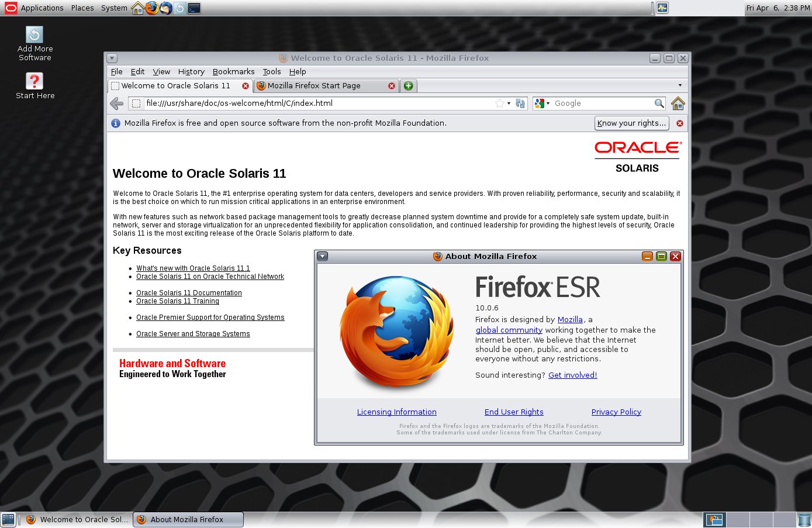Image resolution: width=812 pixels, height=528 pixels.
Task: Click Hardware and Software banner
Action: click(172, 368)
